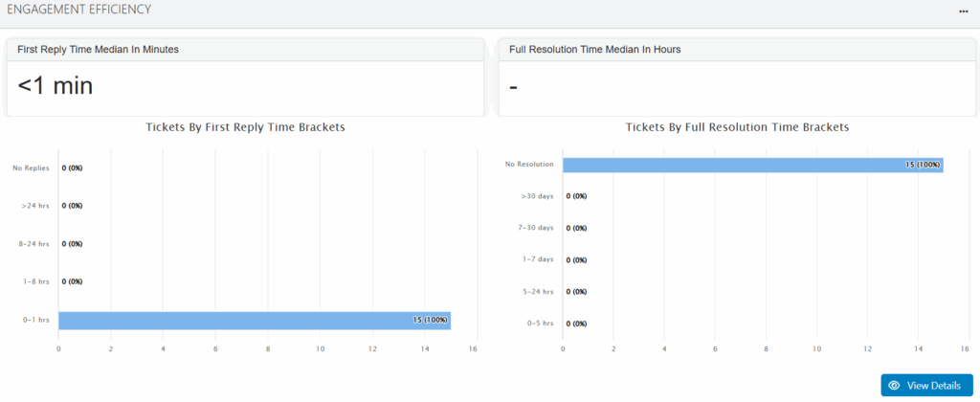The height and width of the screenshot is (402, 980).
Task: Click the eye icon in View Details
Action: coord(895,385)
